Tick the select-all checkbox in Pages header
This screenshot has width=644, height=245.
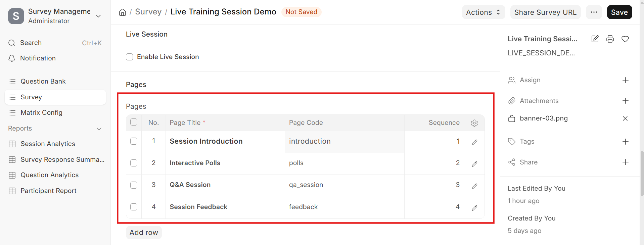coord(134,122)
